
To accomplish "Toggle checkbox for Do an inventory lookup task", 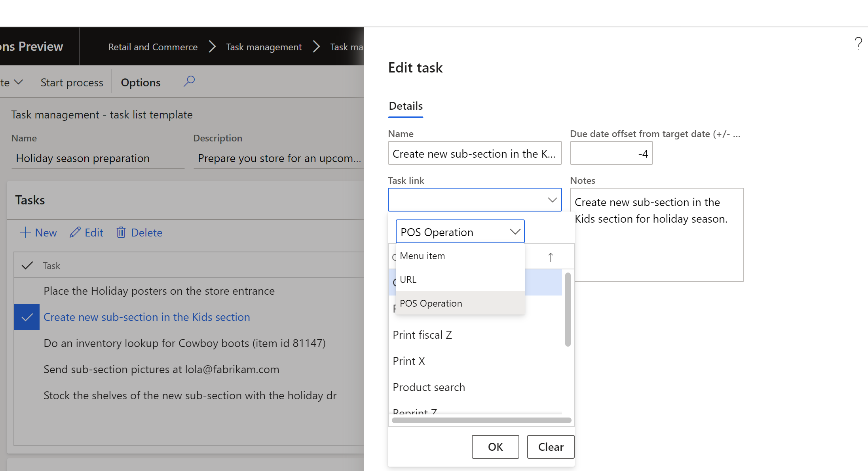I will tap(27, 343).
